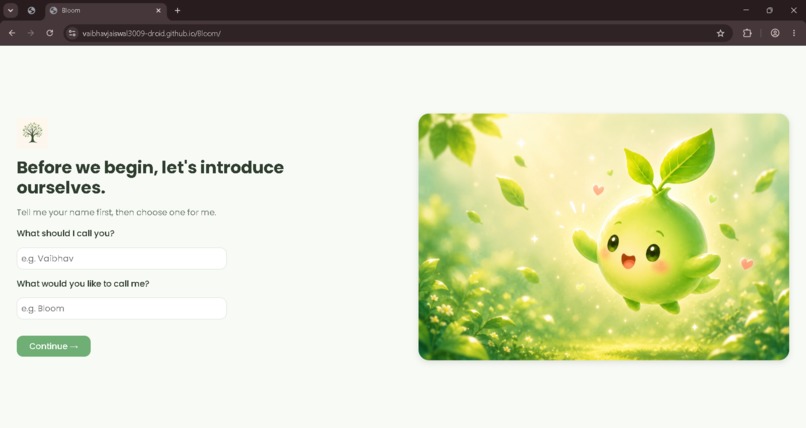Screen dimensions: 806x428
Task: Click label 'What would you like to call me?'
Action: (83, 284)
